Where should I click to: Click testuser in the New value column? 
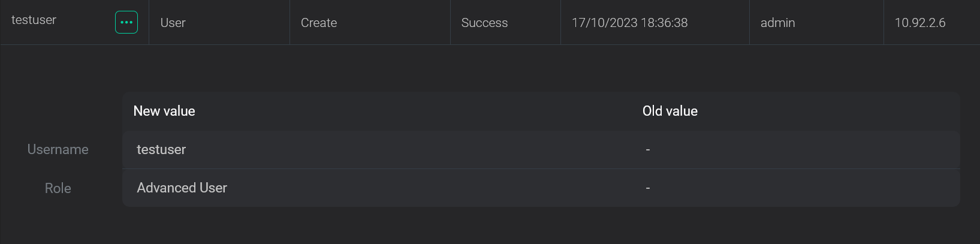(x=161, y=149)
